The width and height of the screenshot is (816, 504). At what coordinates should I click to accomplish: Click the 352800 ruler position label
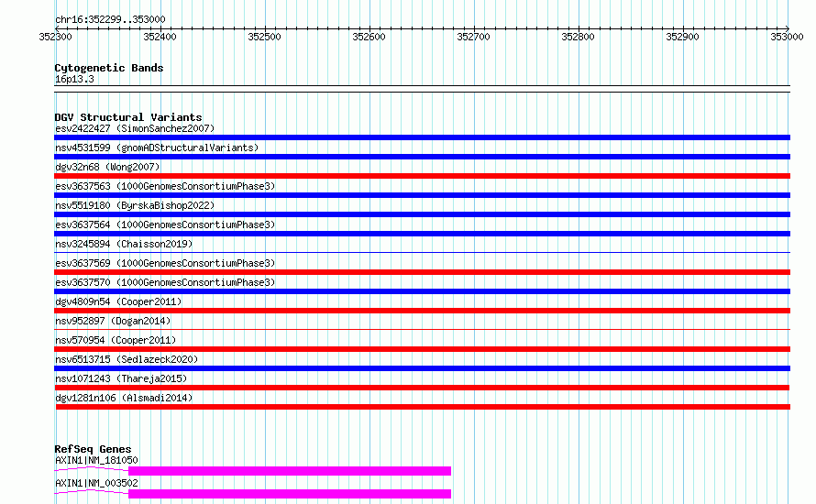pos(579,37)
